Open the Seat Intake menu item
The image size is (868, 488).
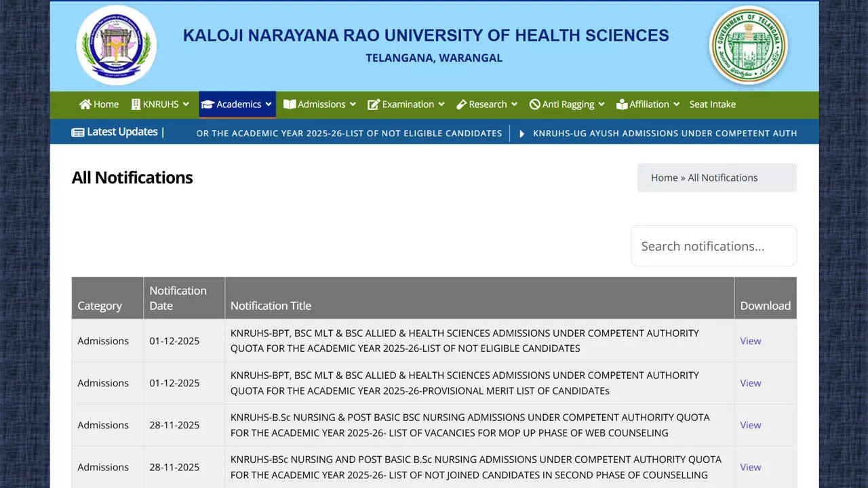click(712, 104)
